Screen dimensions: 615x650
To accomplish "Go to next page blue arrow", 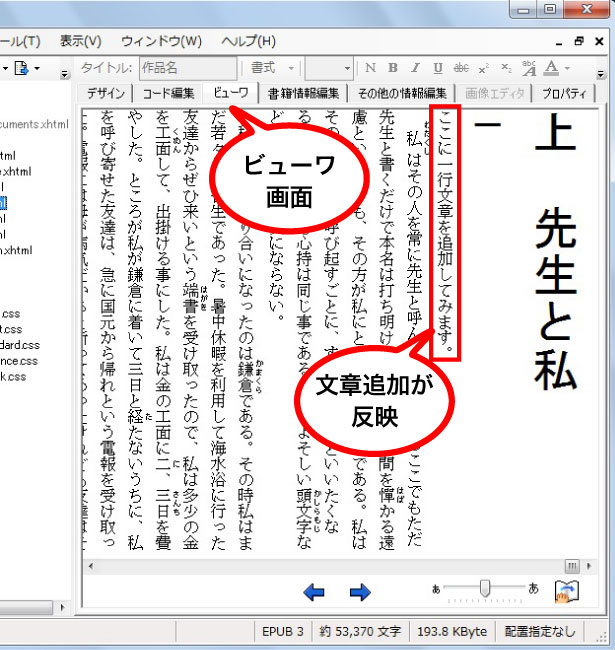I will coord(360,592).
